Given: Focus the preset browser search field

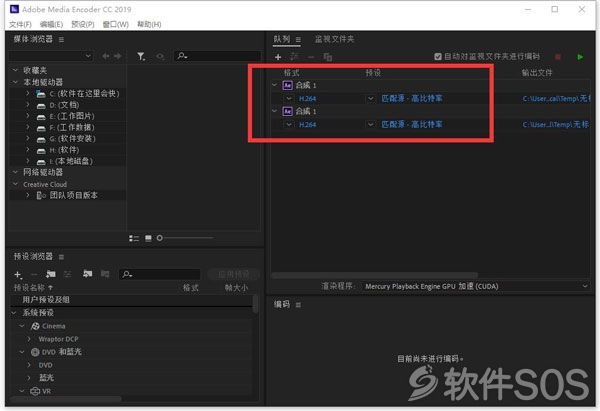Looking at the screenshot, I should (x=160, y=274).
